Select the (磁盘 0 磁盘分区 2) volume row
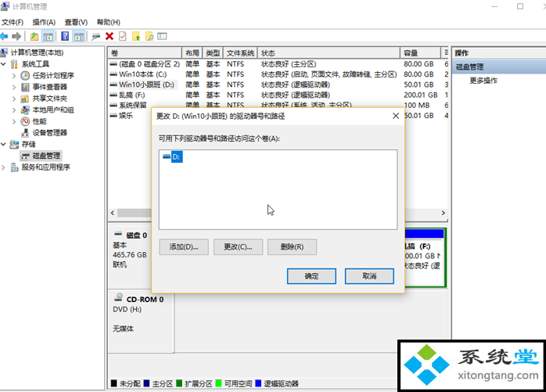Screen dimensions: 546x392 pos(278,64)
